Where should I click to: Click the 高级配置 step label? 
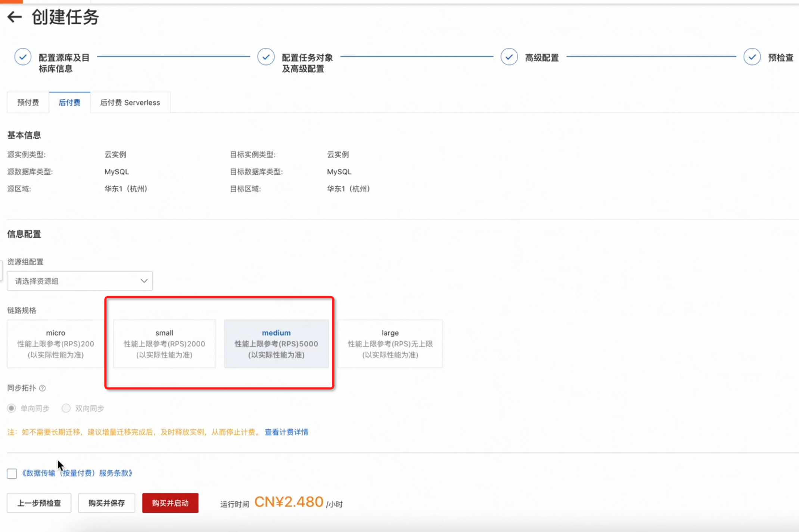click(542, 58)
